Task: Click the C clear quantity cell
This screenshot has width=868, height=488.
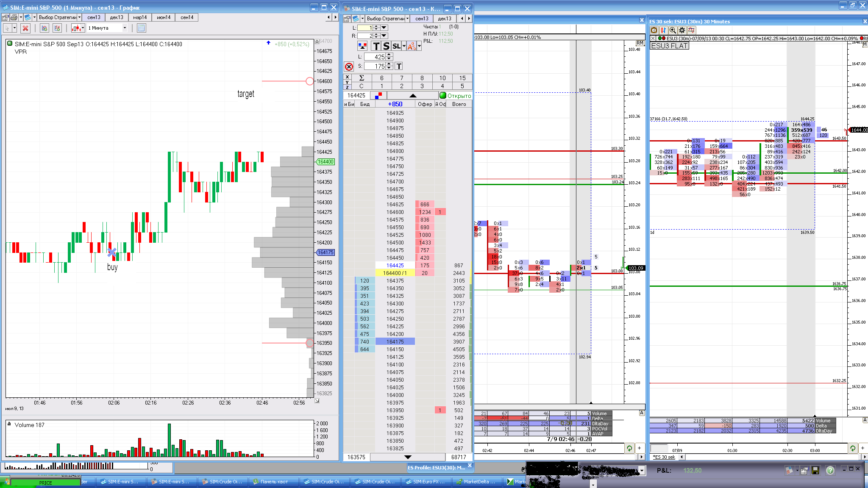Action: point(362,86)
